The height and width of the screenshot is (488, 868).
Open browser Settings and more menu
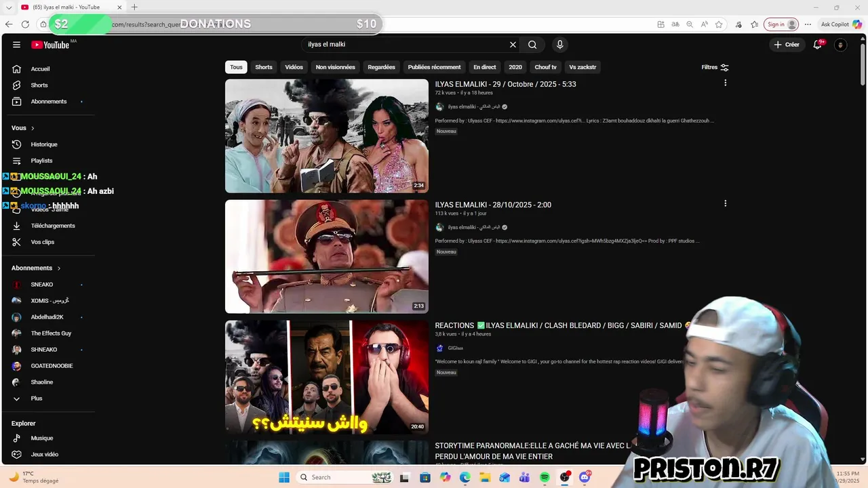pos(808,24)
